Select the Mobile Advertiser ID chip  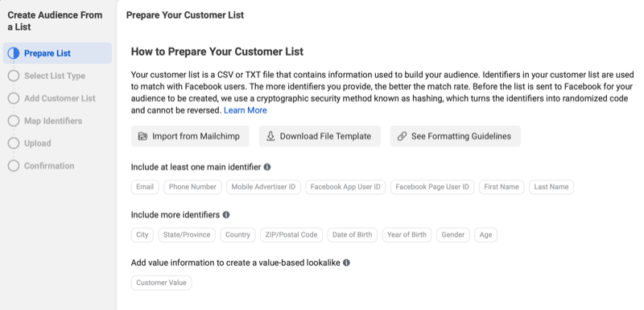point(263,187)
